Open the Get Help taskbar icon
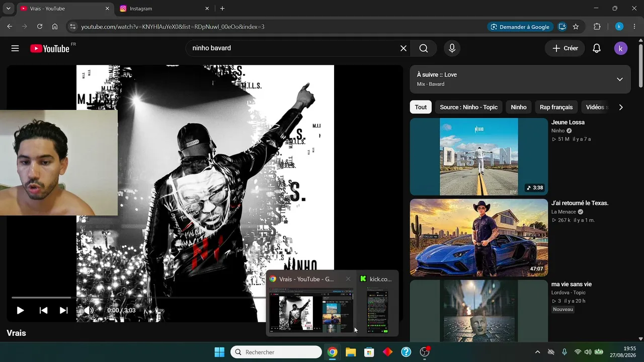 point(406,352)
